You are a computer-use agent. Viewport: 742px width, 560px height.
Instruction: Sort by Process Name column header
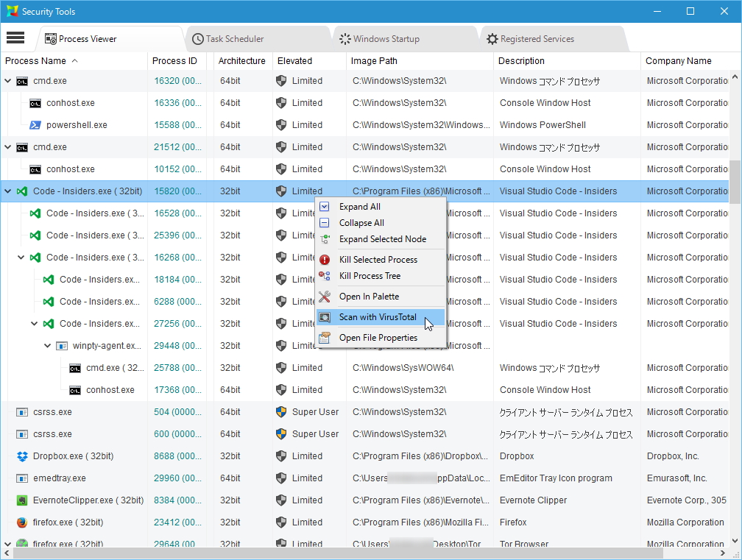(x=74, y=60)
